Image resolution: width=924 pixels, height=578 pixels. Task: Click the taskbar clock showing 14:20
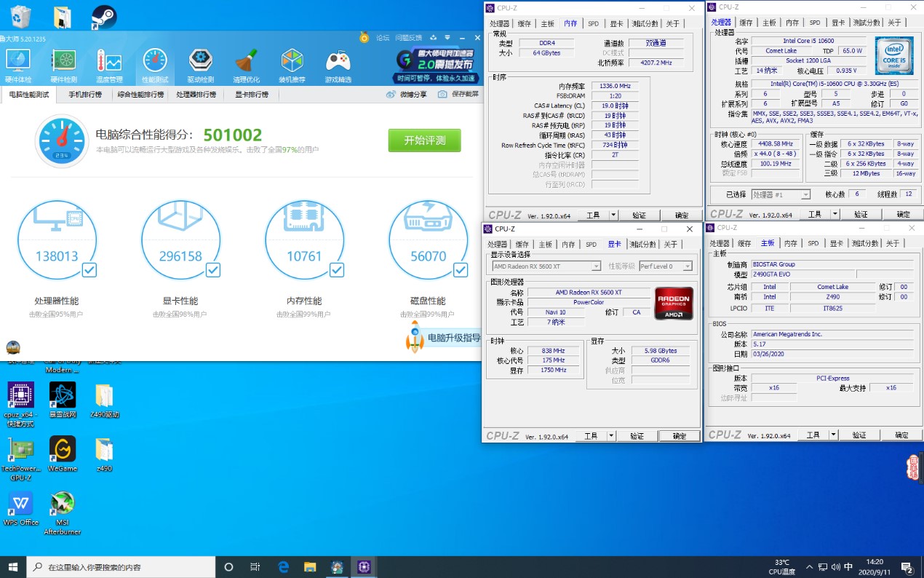875,567
